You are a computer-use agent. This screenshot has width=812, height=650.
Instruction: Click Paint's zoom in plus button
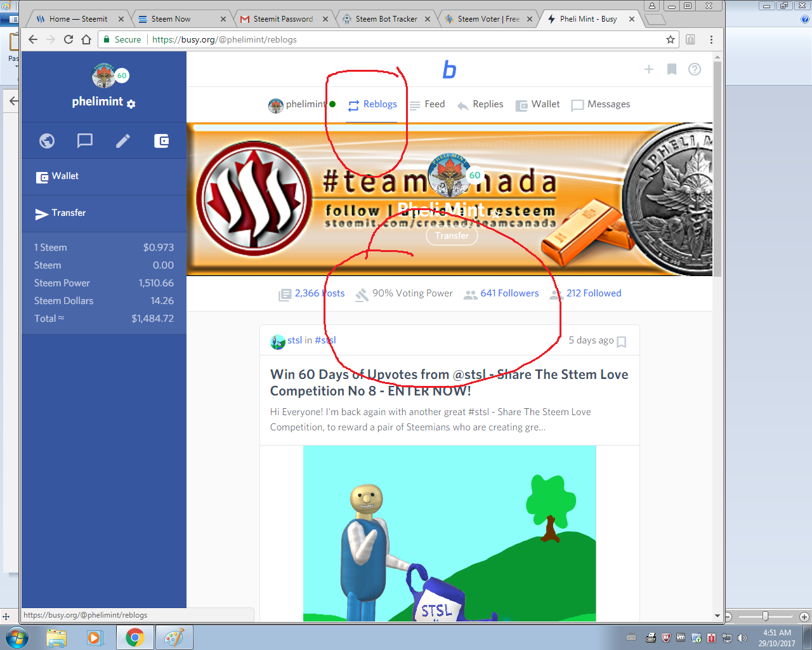coord(804,616)
